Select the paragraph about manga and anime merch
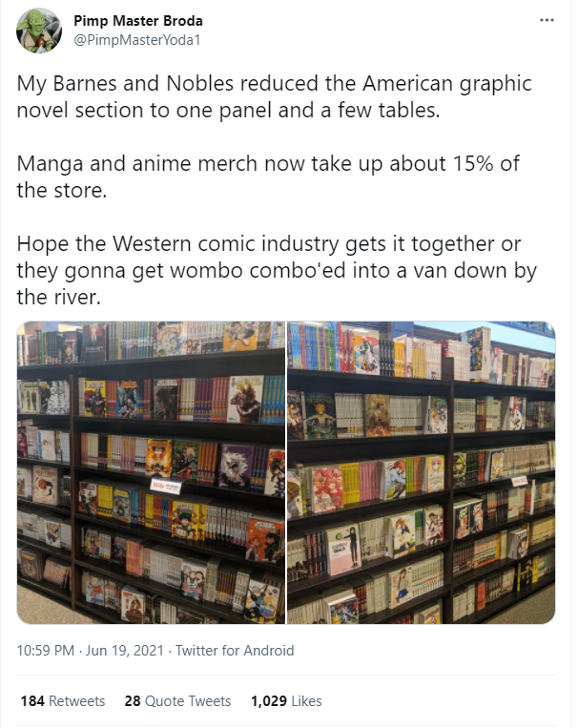This screenshot has height=728, width=578. click(x=268, y=177)
